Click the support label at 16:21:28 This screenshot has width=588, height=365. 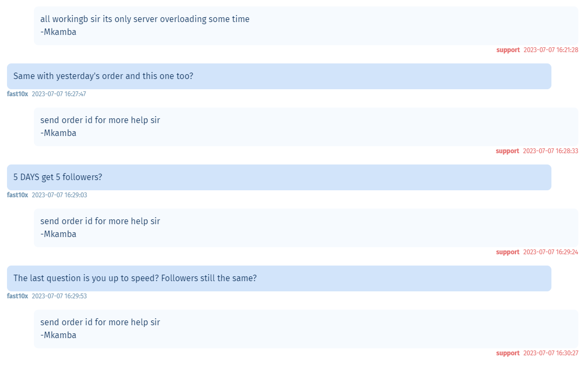(508, 50)
